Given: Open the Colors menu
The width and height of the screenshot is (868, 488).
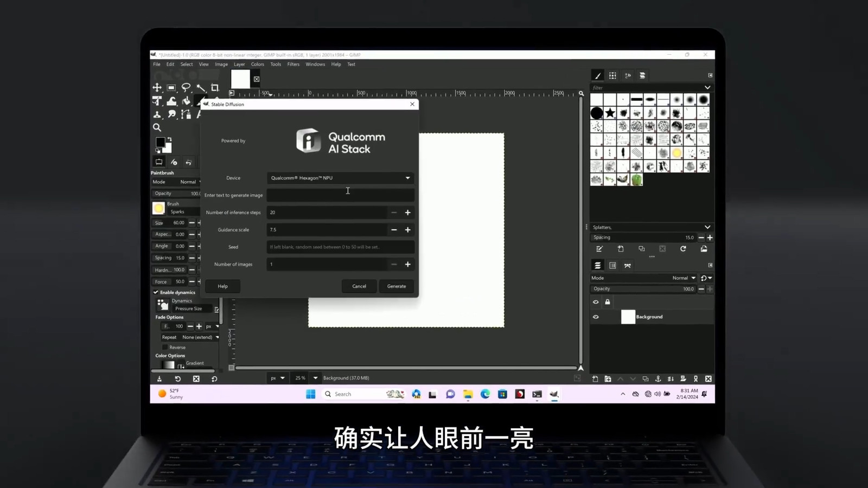Looking at the screenshot, I should [x=258, y=64].
